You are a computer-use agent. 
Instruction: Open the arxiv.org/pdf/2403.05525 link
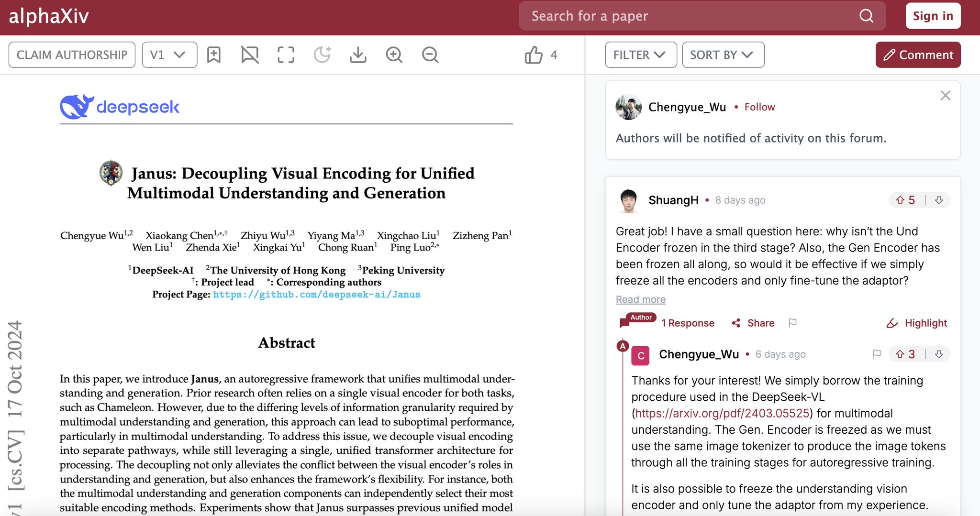pos(722,413)
